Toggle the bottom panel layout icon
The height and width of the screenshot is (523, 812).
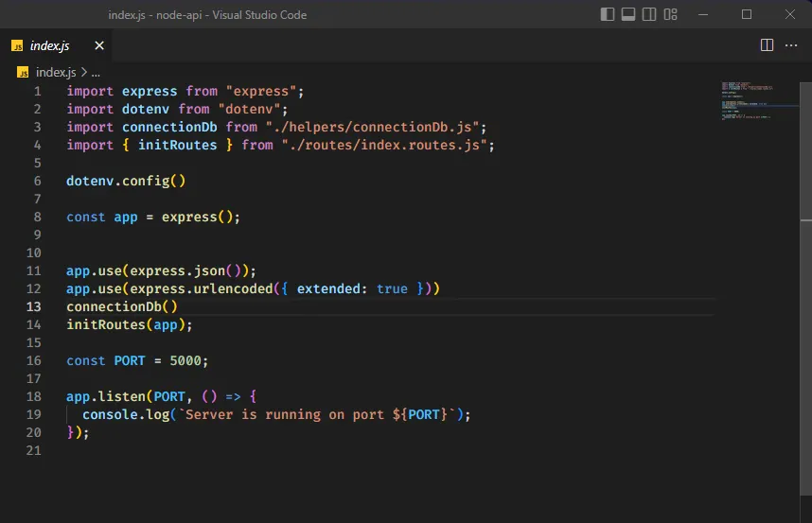(x=628, y=14)
